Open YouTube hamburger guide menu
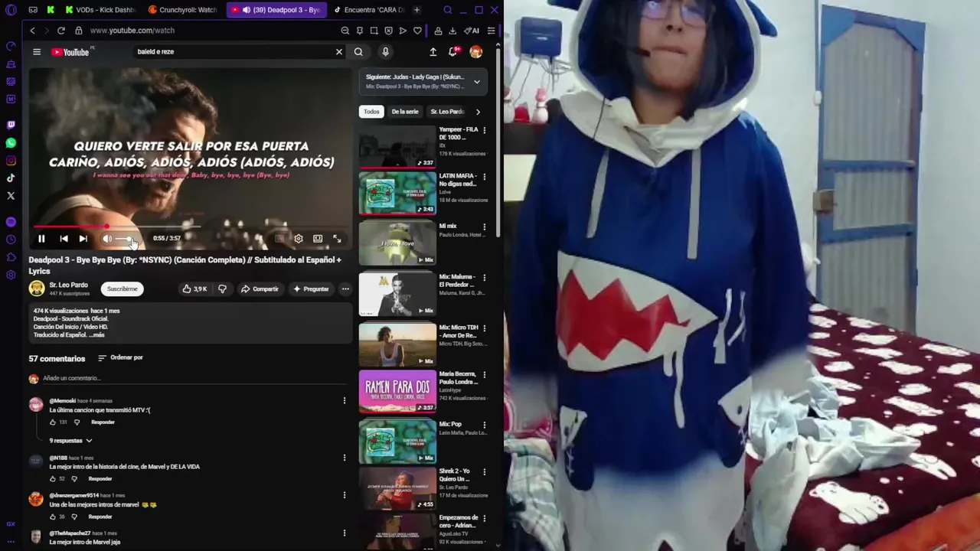The image size is (980, 551). pyautogui.click(x=37, y=52)
